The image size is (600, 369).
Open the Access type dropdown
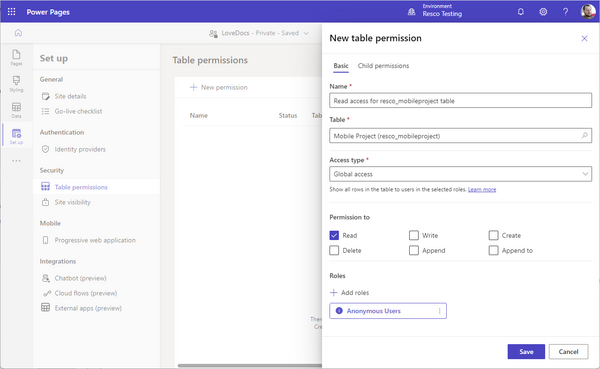pyautogui.click(x=460, y=174)
